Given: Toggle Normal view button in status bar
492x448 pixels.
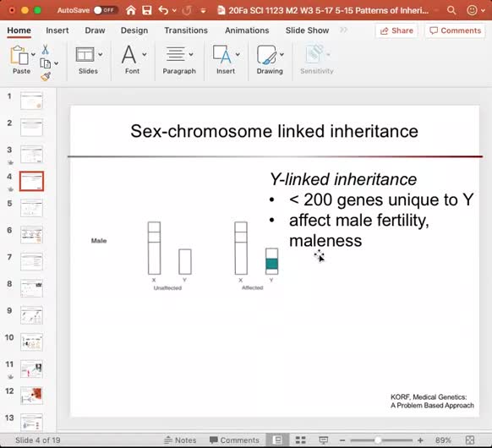Looking at the screenshot, I should (277, 440).
